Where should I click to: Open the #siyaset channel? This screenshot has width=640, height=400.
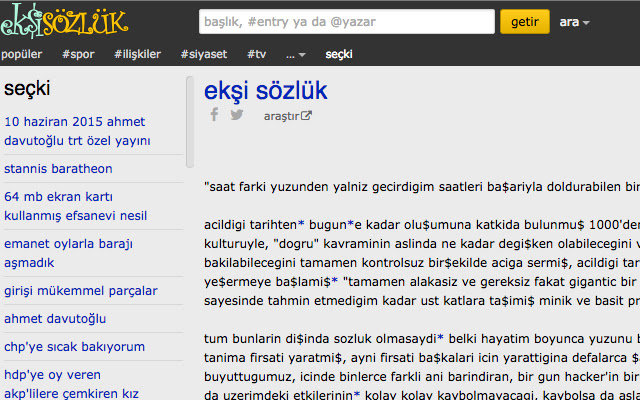point(204,54)
